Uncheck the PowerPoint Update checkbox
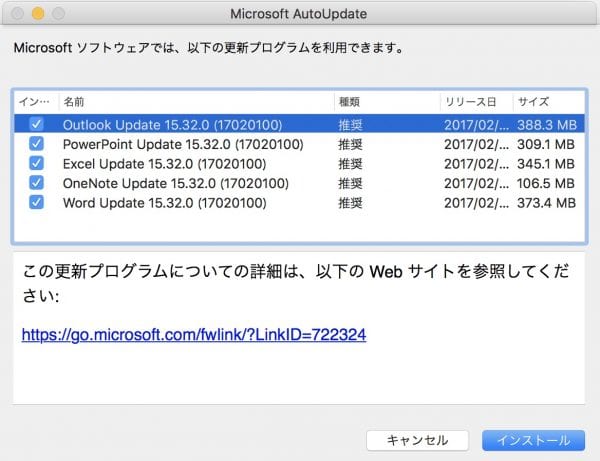Viewport: 600px width, 461px height. 36,143
